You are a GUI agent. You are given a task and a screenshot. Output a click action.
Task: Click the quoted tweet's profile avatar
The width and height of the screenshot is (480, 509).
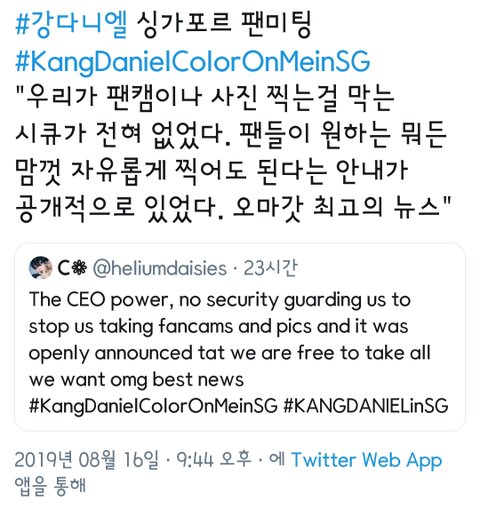41,268
